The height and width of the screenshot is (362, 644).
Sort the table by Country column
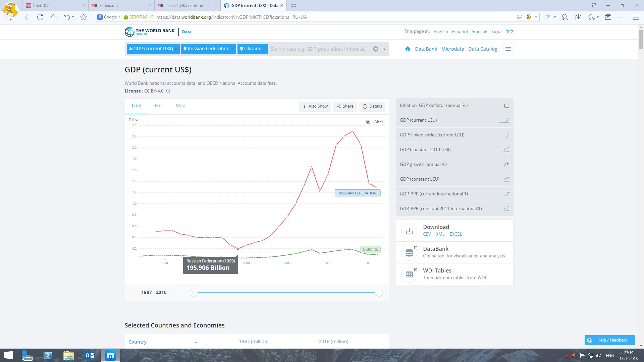(137, 342)
